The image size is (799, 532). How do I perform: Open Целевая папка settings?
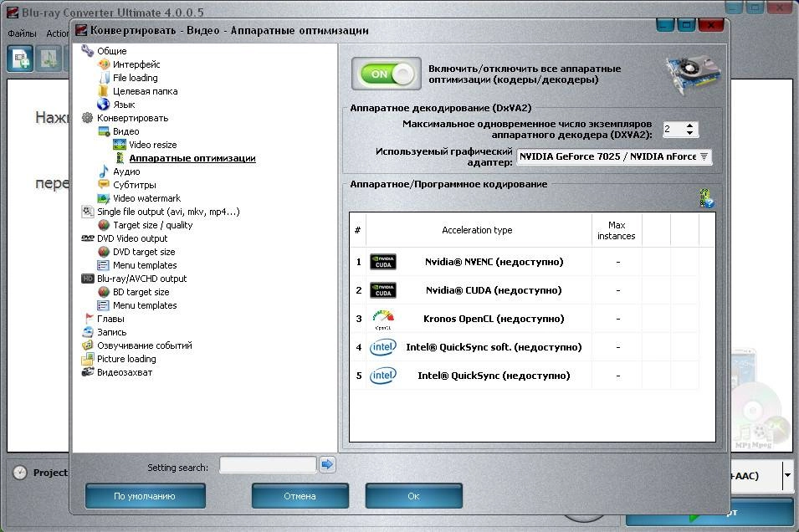click(x=145, y=91)
